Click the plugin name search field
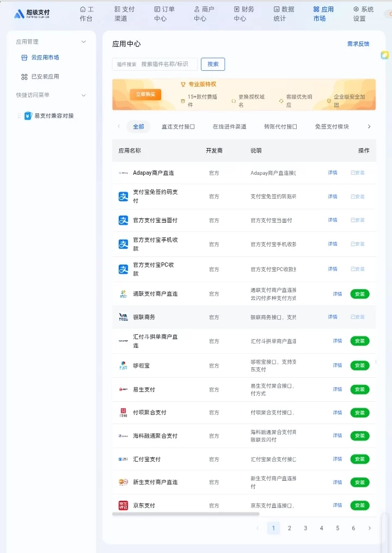Viewport: 392px width, 553px height. [163, 64]
